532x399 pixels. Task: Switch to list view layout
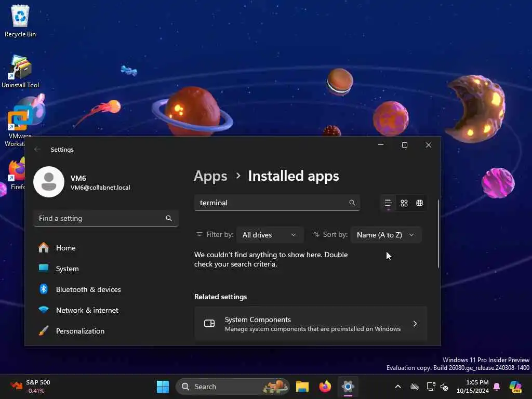click(x=388, y=203)
